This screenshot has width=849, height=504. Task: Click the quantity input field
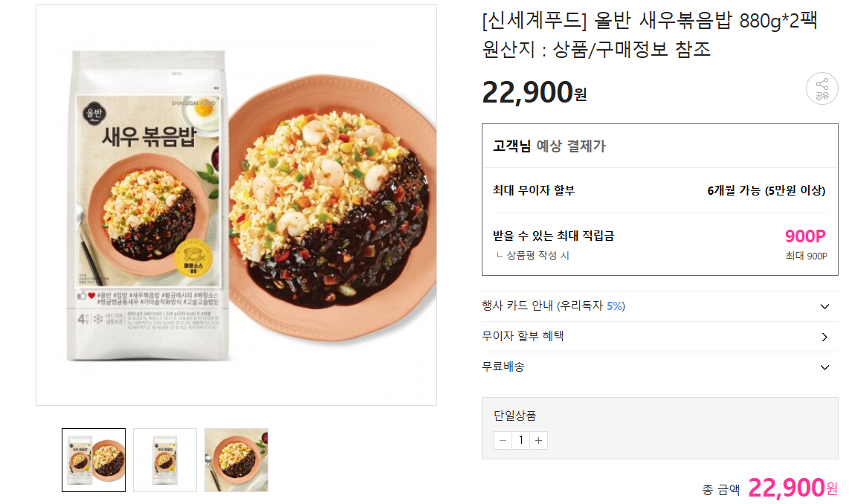521,440
